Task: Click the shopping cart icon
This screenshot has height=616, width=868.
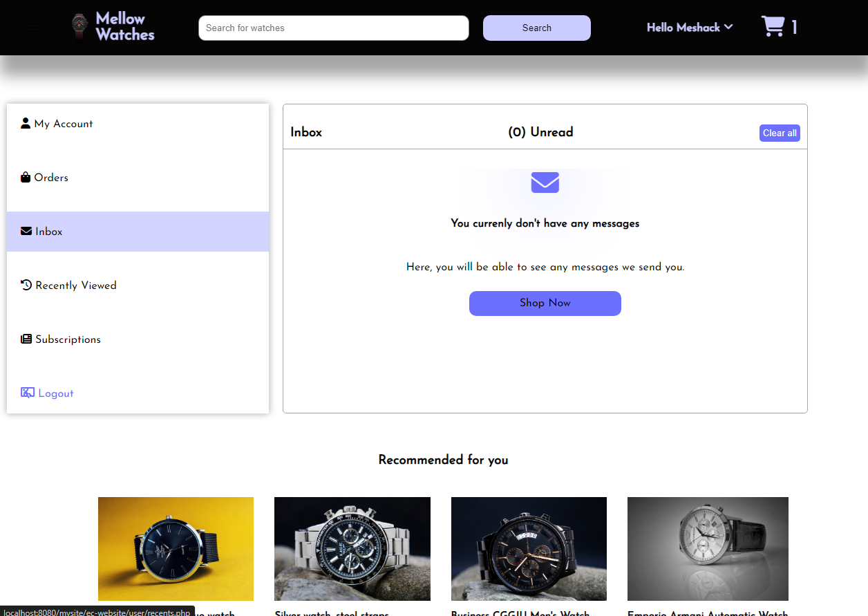Action: coord(771,26)
